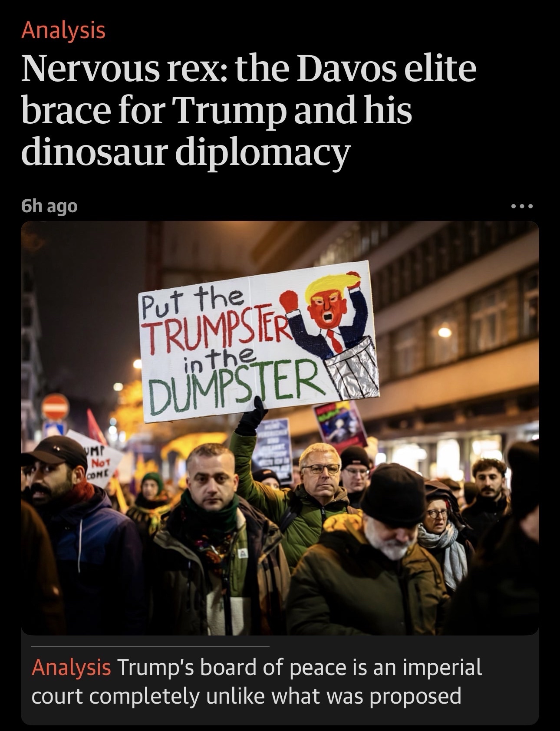The image size is (560, 731).
Task: Open the "Nervous rex" headline article
Action: click(249, 111)
